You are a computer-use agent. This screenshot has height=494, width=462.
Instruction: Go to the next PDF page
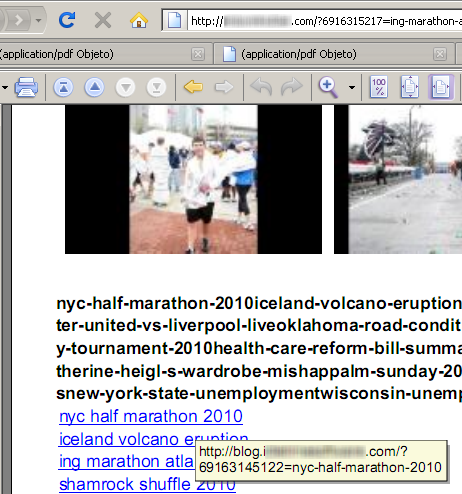[x=126, y=88]
